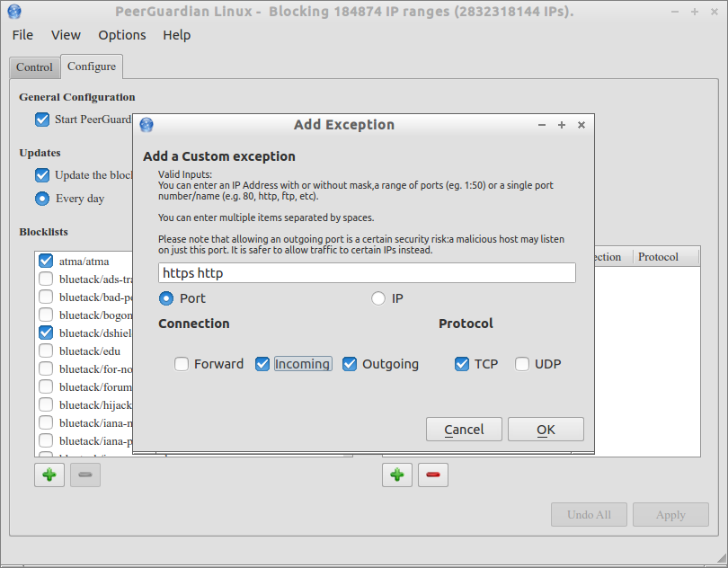Enable bluetack/edu blocklist
728x568 pixels.
46,351
